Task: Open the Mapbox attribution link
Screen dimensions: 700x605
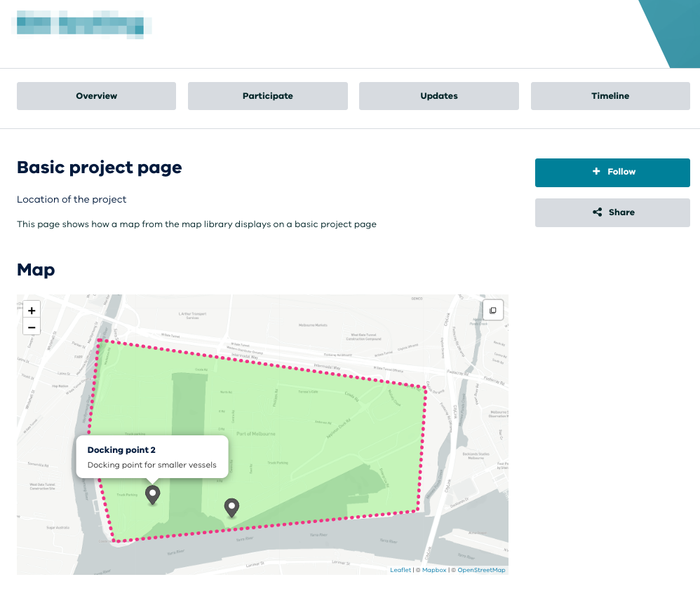Action: (434, 571)
